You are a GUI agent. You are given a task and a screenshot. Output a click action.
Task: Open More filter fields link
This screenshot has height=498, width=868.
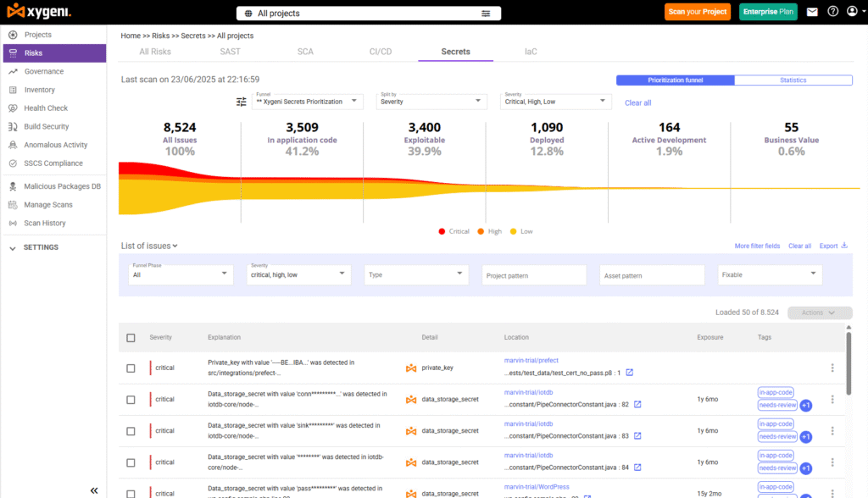[x=757, y=246]
